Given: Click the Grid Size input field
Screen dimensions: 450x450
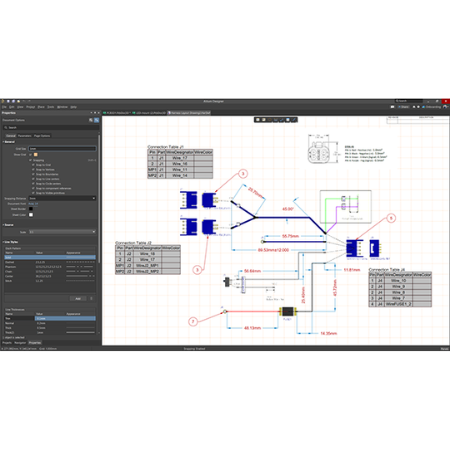Looking at the screenshot, I should [x=62, y=149].
